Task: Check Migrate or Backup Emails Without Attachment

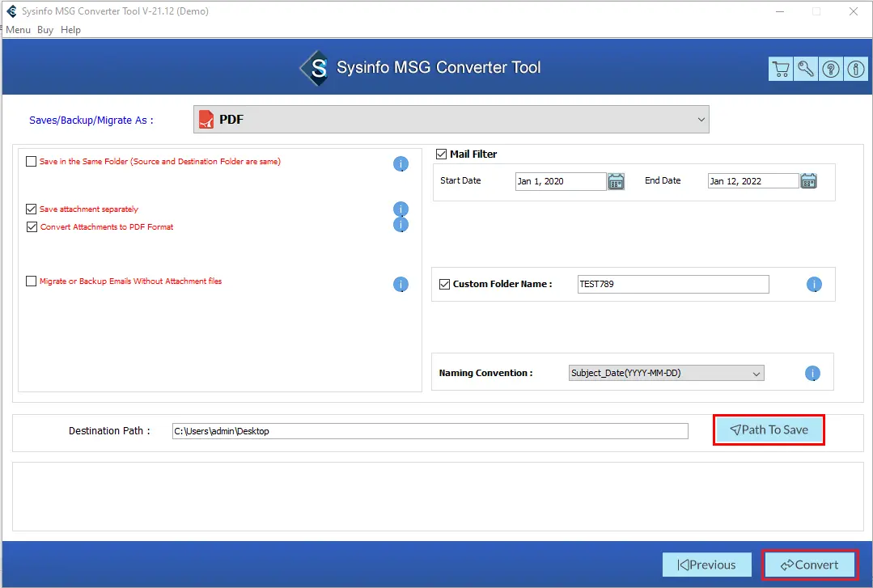Action: [32, 281]
